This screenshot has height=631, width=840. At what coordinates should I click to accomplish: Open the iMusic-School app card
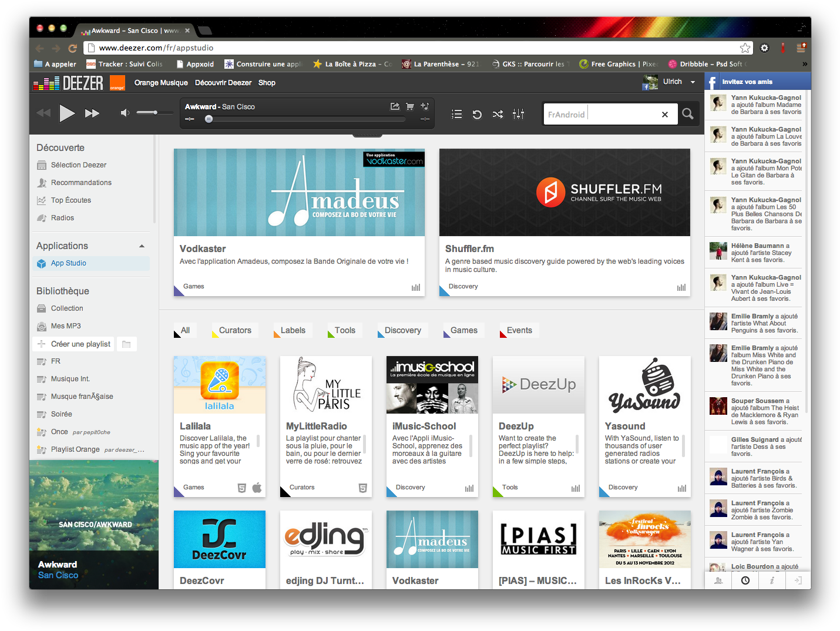point(432,427)
